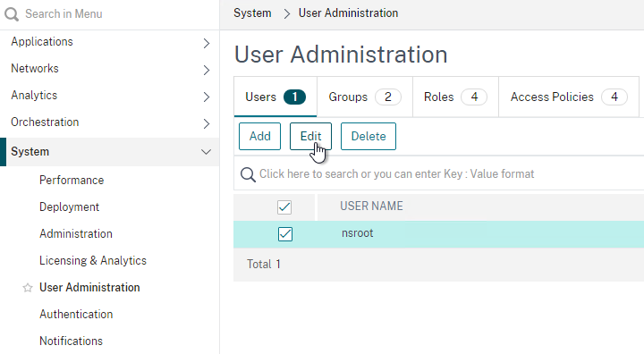Open the Access Policies tab
Image resolution: width=644 pixels, height=354 pixels.
[569, 97]
